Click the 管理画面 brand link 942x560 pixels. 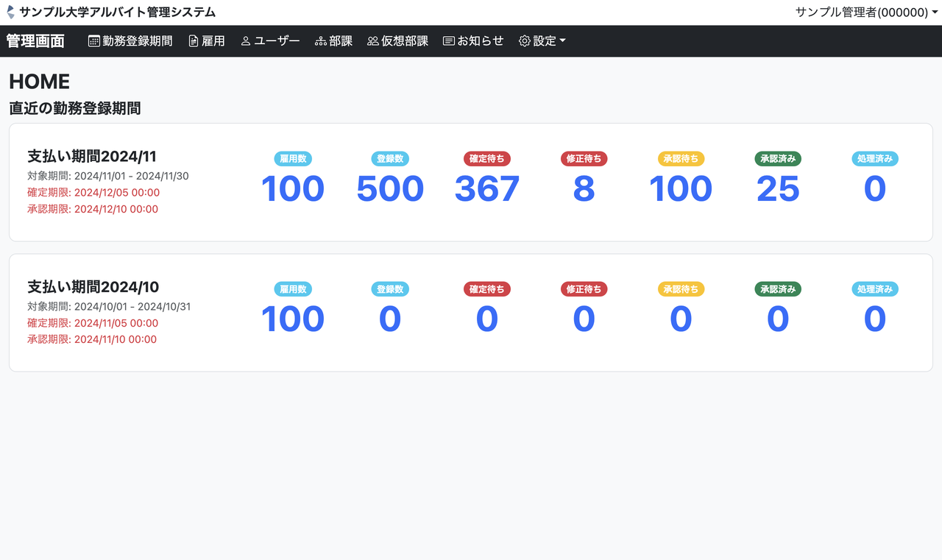coord(35,41)
